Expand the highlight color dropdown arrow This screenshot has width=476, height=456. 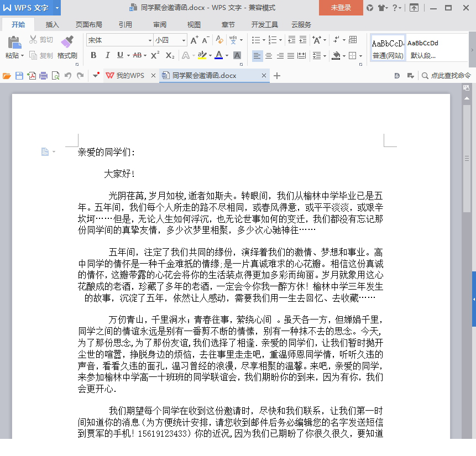(x=210, y=56)
